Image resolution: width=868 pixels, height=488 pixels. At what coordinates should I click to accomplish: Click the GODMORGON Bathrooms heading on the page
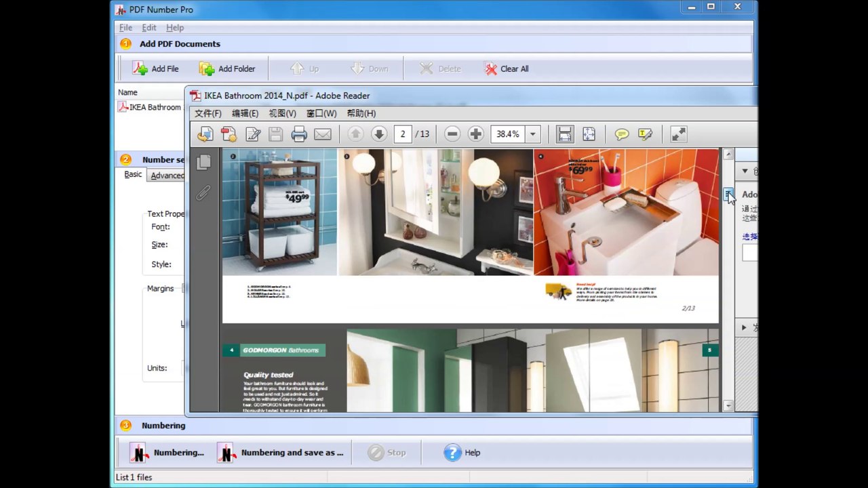[281, 350]
